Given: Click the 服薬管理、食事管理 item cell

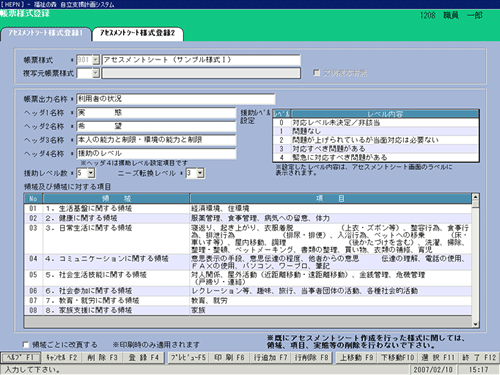Looking at the screenshot, I should [330, 218].
